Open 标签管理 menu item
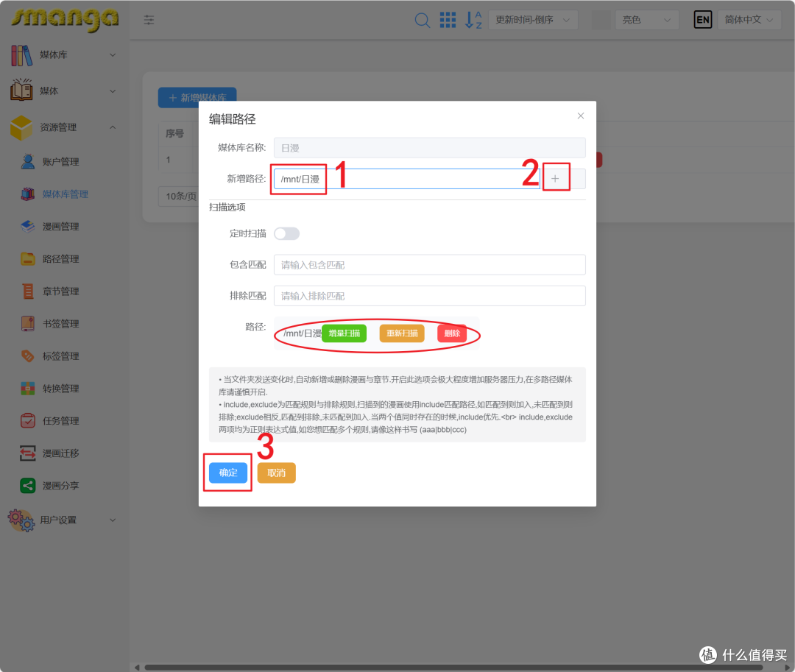 [61, 356]
